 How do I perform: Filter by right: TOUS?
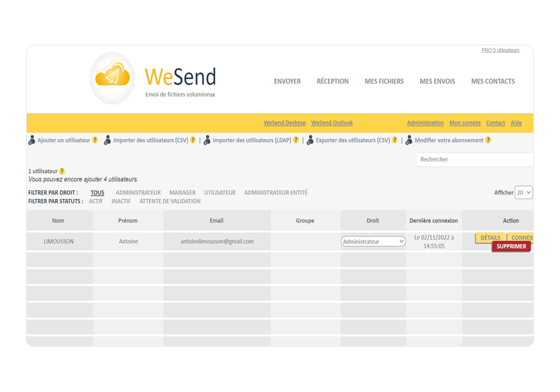(x=98, y=193)
